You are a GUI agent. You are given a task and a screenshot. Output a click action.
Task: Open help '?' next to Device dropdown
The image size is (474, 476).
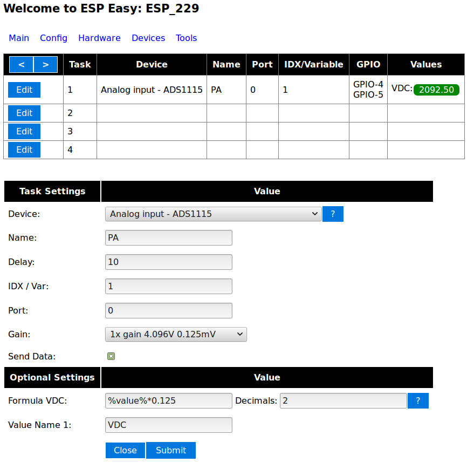point(333,214)
